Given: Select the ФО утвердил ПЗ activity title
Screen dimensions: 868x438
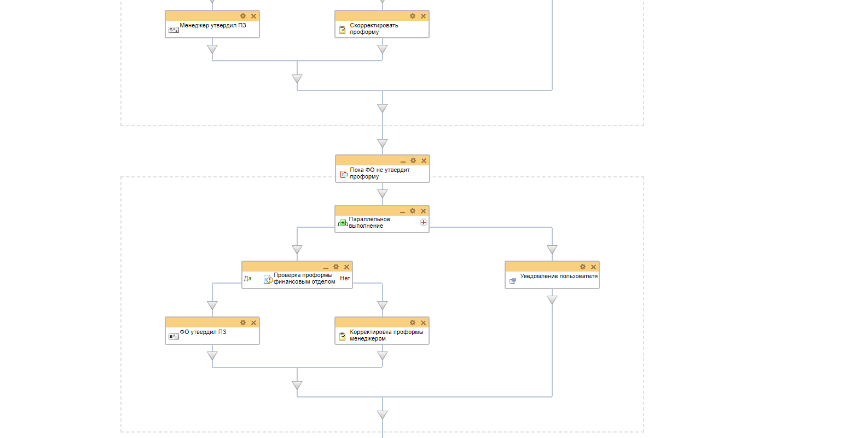Looking at the screenshot, I should 203,332.
